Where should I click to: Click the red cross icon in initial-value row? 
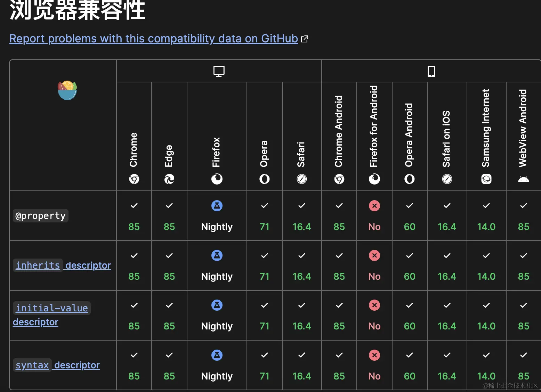374,305
